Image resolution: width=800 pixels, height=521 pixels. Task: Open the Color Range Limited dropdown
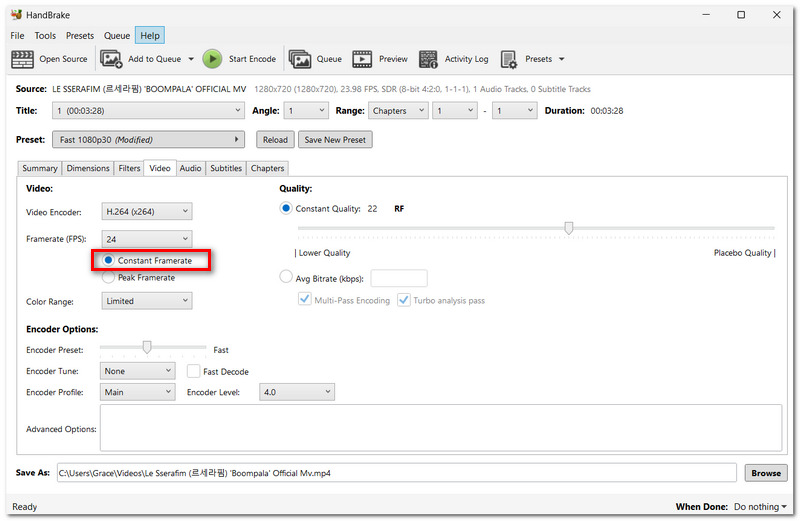[147, 301]
